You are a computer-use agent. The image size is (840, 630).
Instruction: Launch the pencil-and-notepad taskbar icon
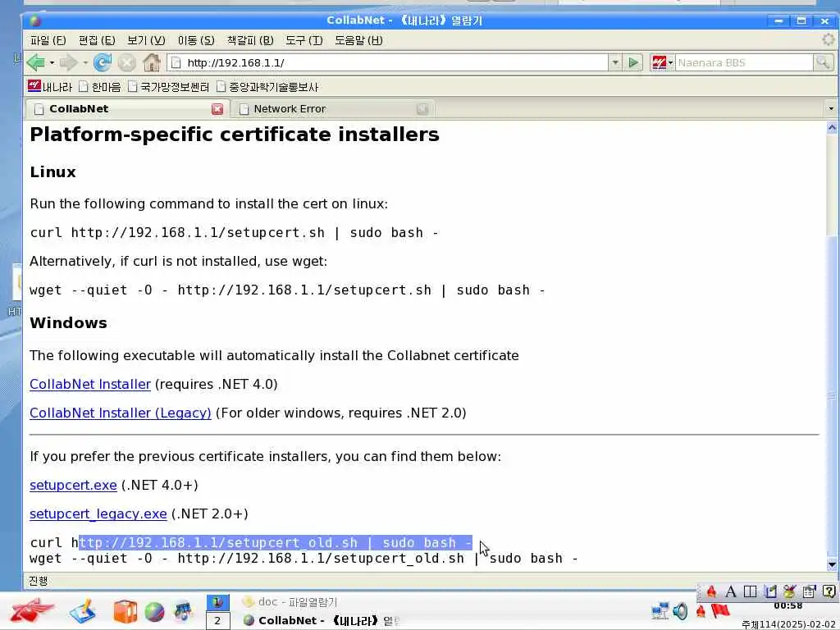point(83,611)
